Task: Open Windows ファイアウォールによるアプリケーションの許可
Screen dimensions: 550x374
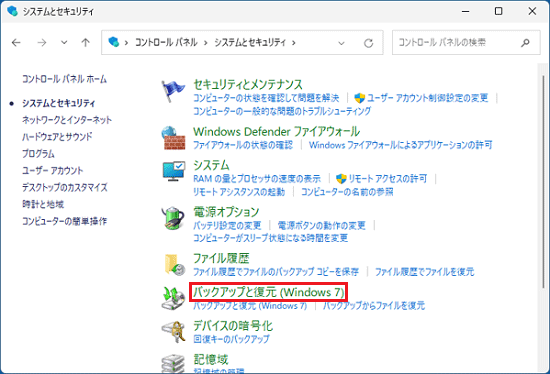Action: (x=401, y=145)
